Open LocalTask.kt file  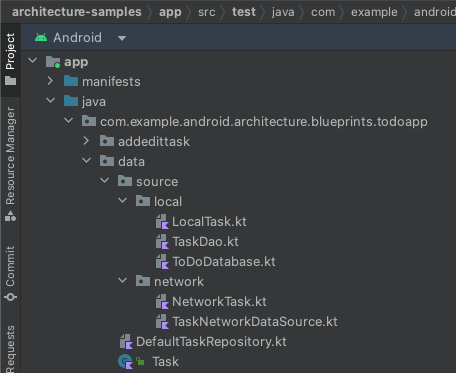209,222
